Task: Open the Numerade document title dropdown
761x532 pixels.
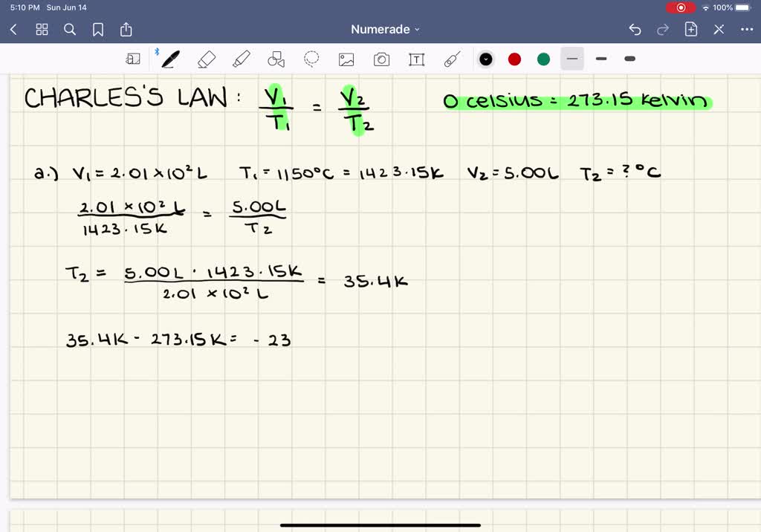Action: (x=385, y=29)
